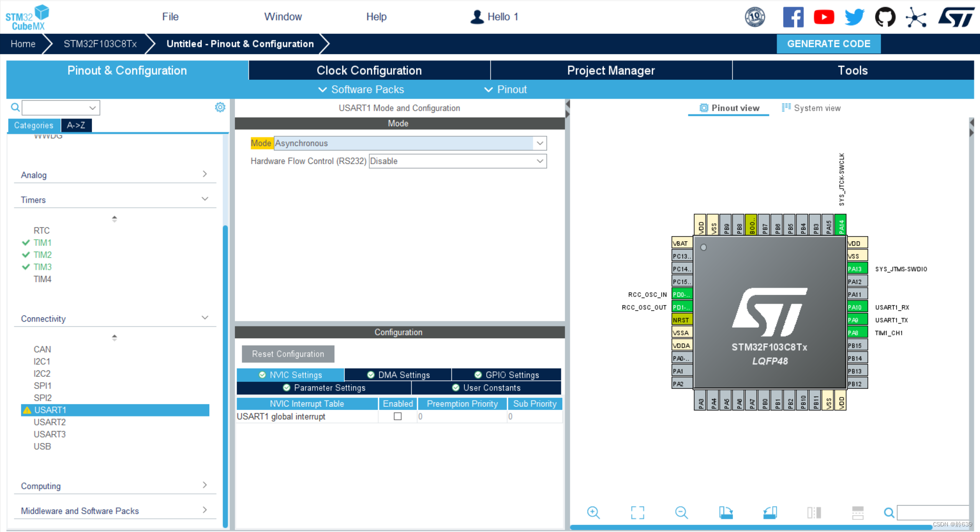
Task: Open the peripheral list settings gear
Action: pyautogui.click(x=220, y=107)
